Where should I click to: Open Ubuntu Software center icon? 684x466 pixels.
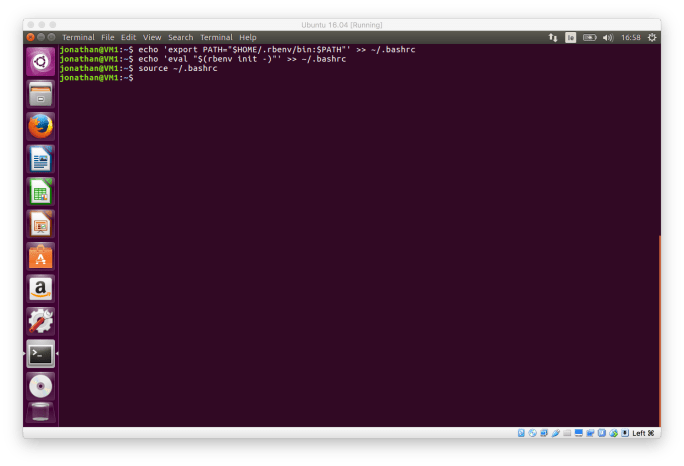40,257
